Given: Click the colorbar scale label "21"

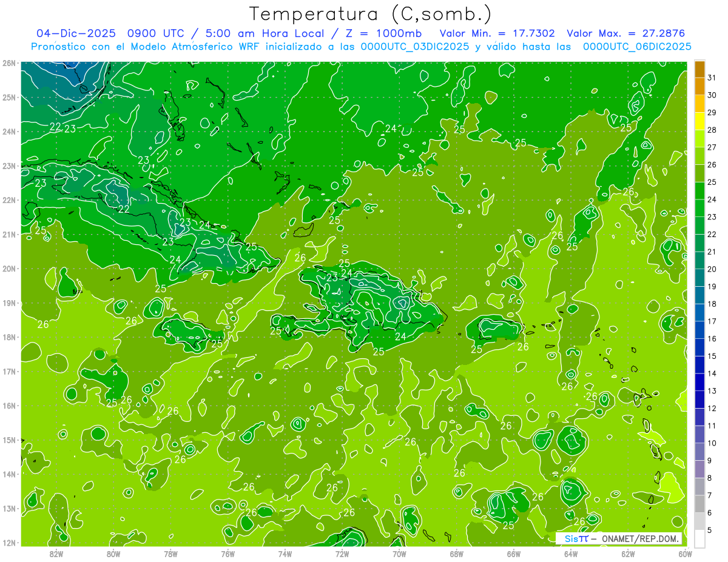Looking at the screenshot, I should [712, 252].
